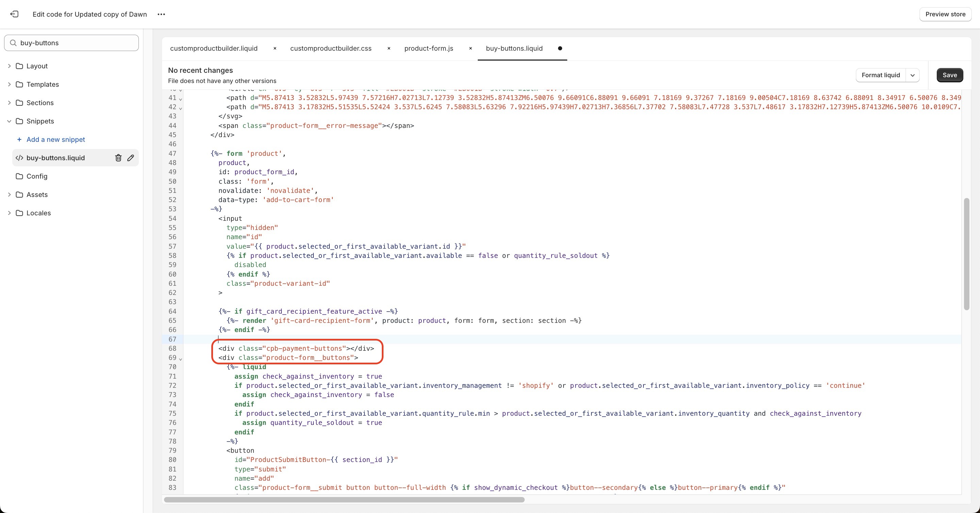Switch to custompoductbuilder.css tab
This screenshot has width=980, height=513.
[331, 48]
